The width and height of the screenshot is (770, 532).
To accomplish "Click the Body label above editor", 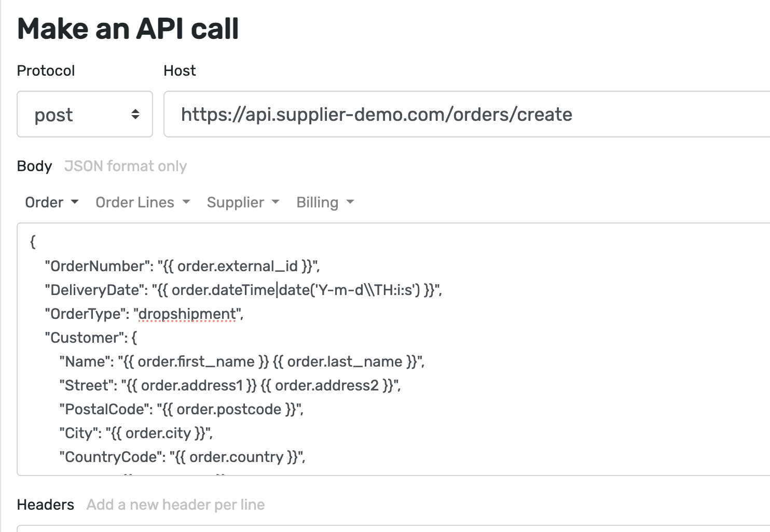I will point(35,166).
